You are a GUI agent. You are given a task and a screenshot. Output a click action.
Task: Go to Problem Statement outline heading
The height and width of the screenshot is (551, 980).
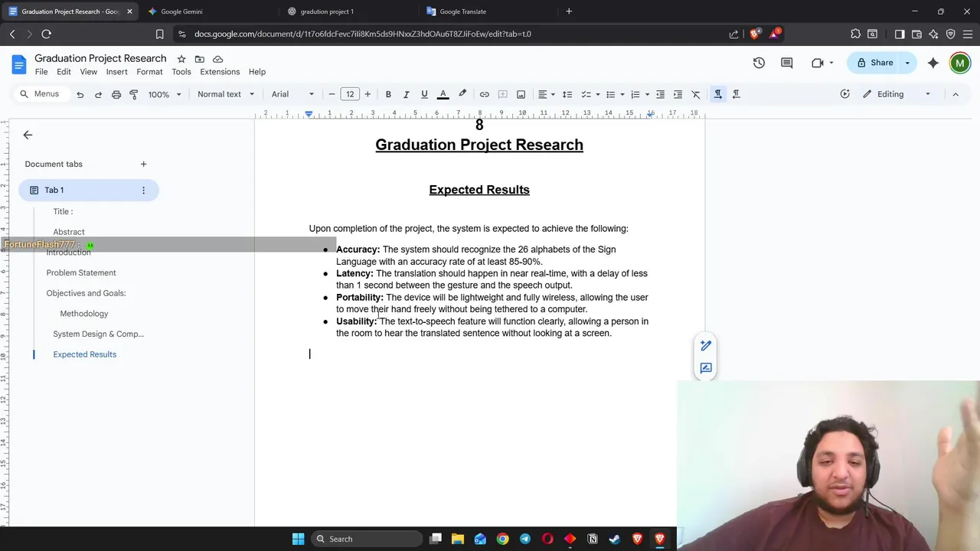[81, 272]
